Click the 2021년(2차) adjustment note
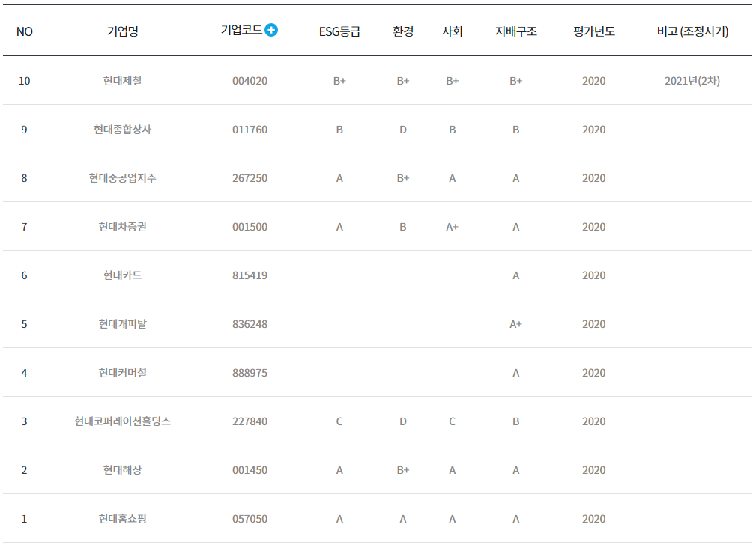The height and width of the screenshot is (545, 756). click(692, 81)
